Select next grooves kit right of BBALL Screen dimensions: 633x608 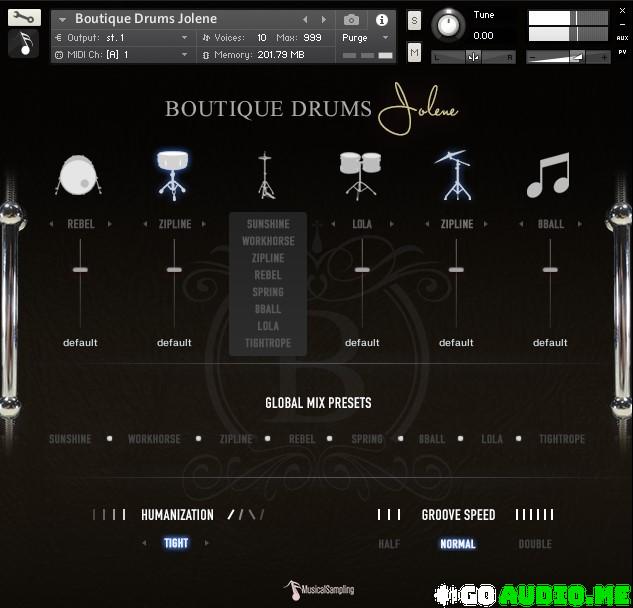580,224
